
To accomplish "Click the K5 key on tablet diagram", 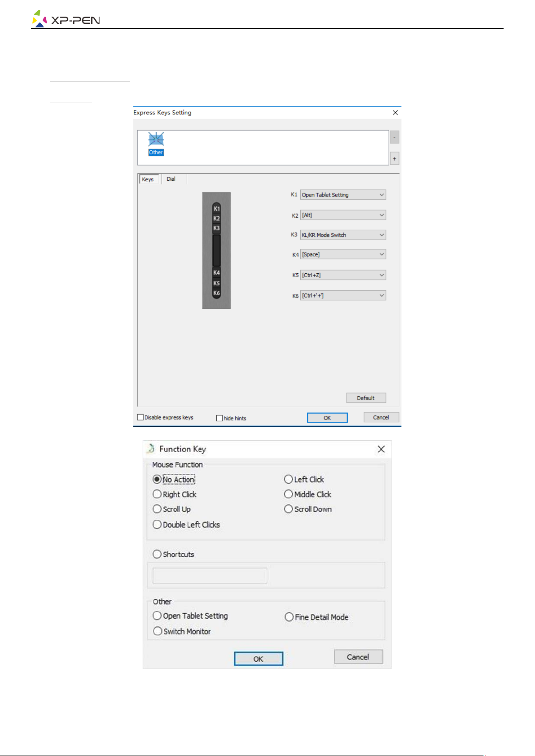I will pyautogui.click(x=216, y=283).
